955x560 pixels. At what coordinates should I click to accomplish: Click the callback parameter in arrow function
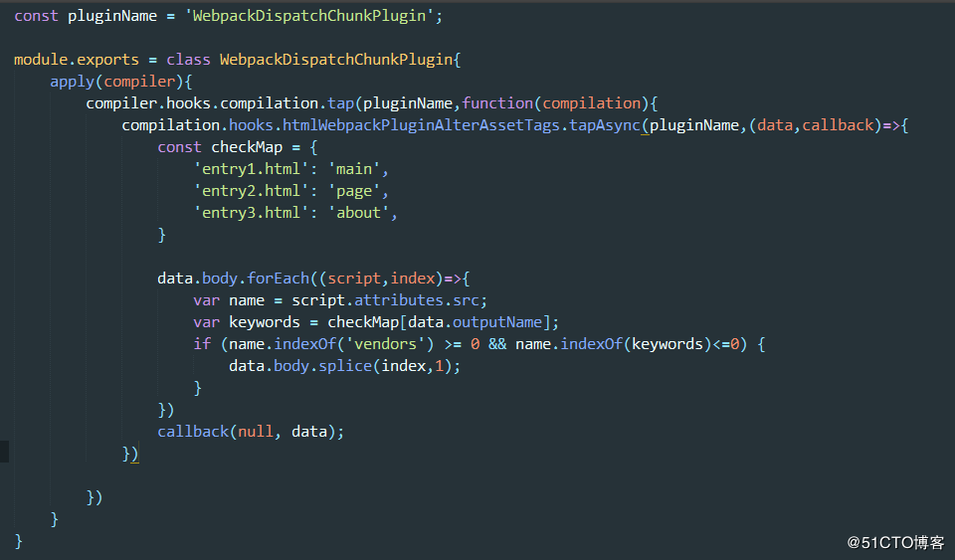click(x=838, y=125)
